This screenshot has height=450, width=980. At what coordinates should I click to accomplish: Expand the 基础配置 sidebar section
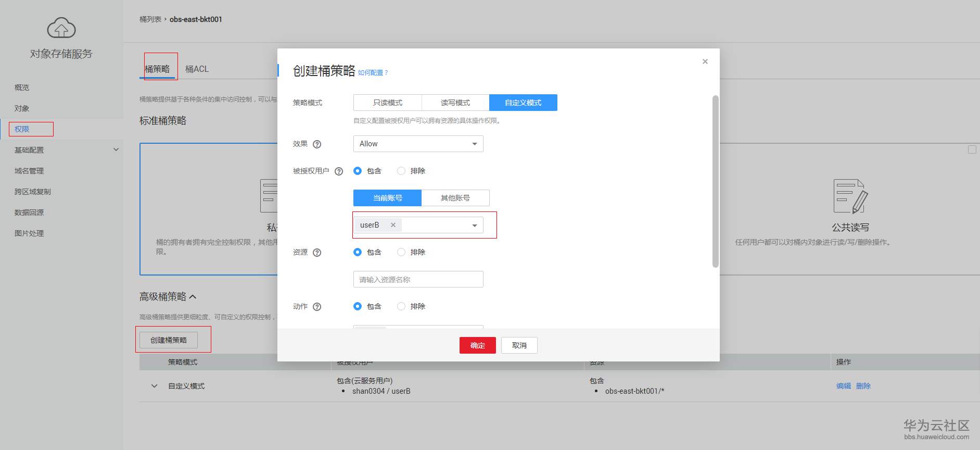(x=116, y=149)
